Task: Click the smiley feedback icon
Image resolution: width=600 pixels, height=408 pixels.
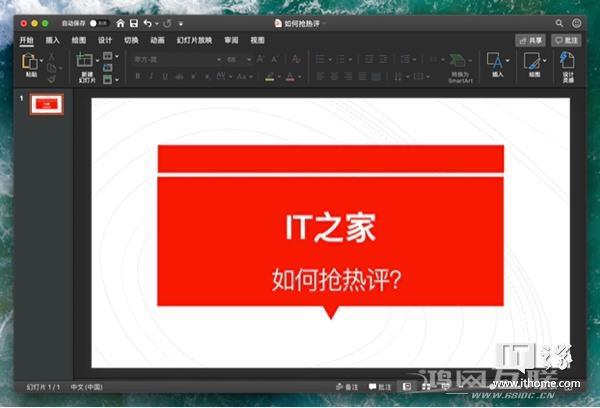Action: [576, 23]
